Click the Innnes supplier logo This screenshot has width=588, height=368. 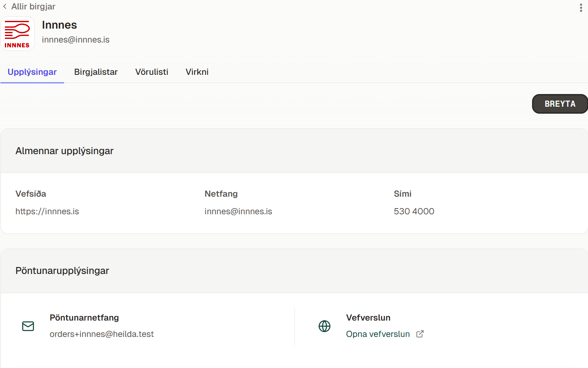point(17,34)
